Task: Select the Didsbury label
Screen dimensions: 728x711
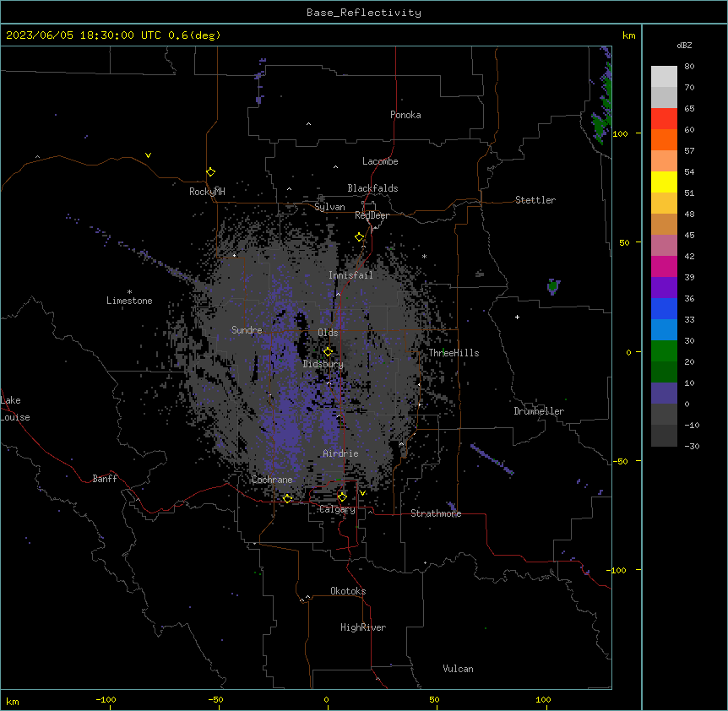Action: click(x=323, y=364)
